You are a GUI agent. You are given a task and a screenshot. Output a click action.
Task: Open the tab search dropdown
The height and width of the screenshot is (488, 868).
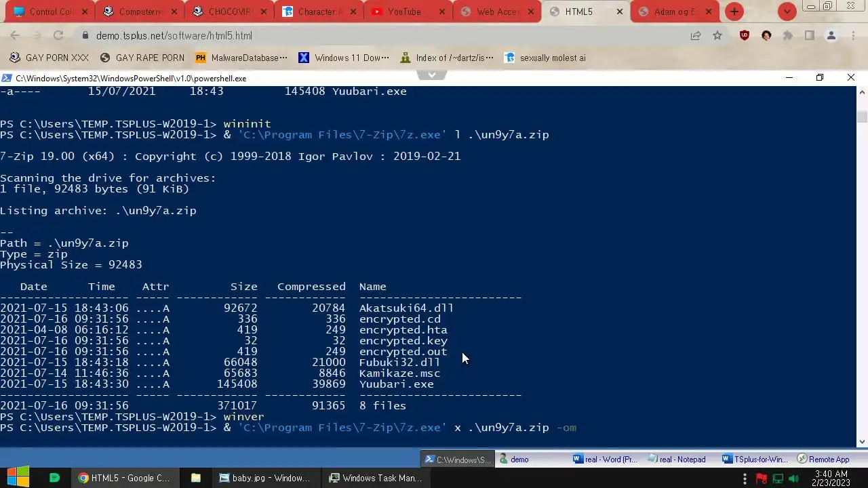(x=787, y=12)
